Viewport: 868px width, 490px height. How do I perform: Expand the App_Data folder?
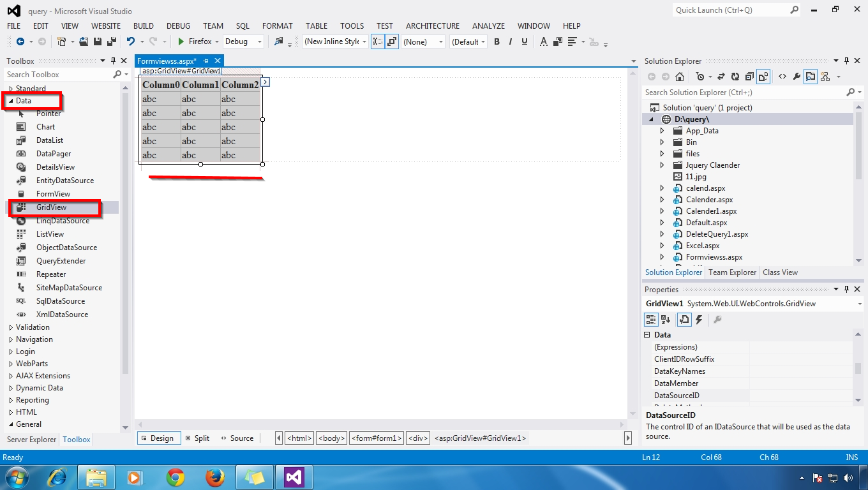662,131
